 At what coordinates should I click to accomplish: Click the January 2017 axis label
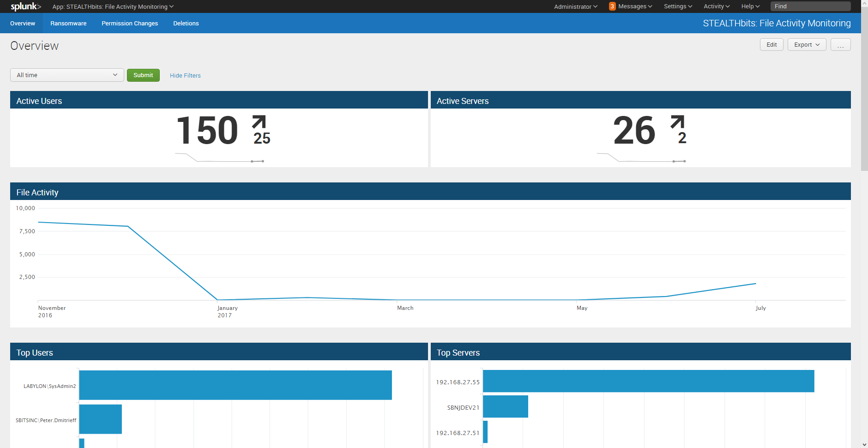pos(228,312)
